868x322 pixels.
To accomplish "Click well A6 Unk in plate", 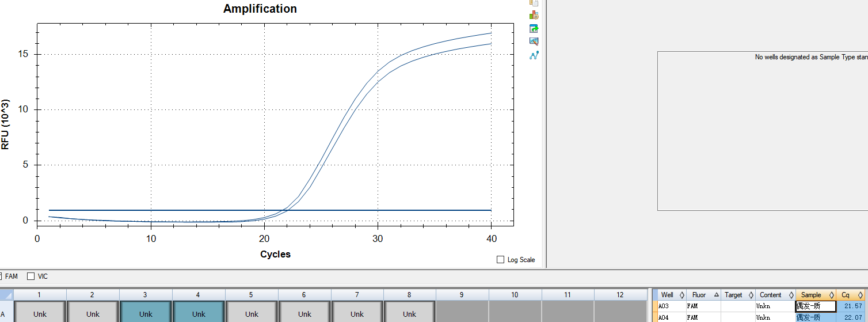I will coord(304,312).
